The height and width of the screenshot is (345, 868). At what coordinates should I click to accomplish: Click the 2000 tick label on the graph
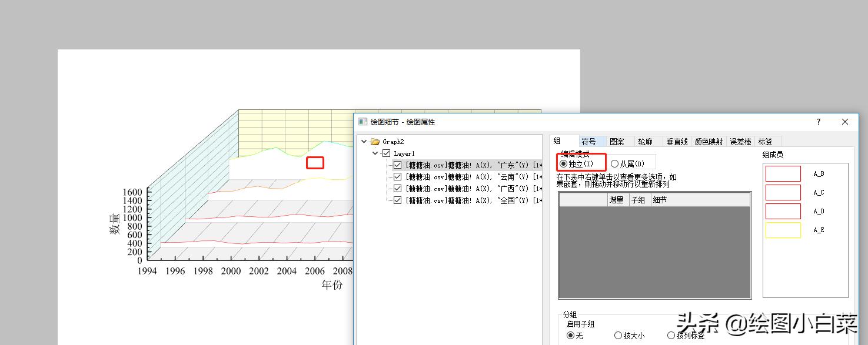coord(231,271)
